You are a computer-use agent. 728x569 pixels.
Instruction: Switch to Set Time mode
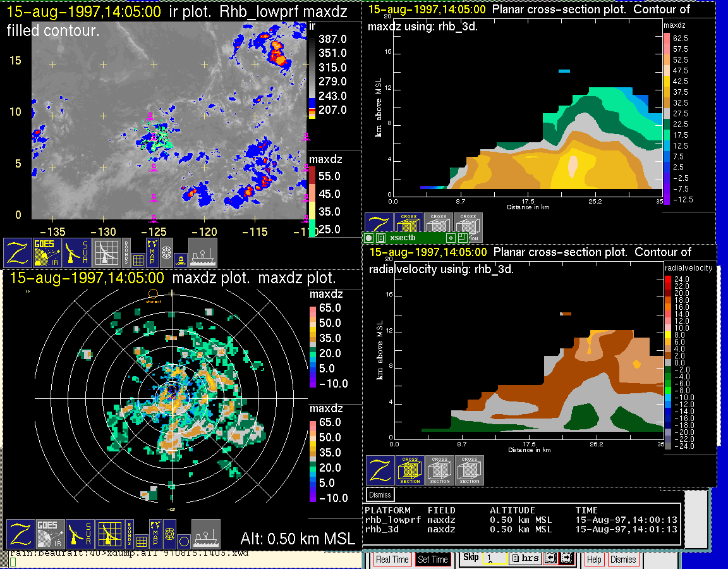[x=432, y=560]
